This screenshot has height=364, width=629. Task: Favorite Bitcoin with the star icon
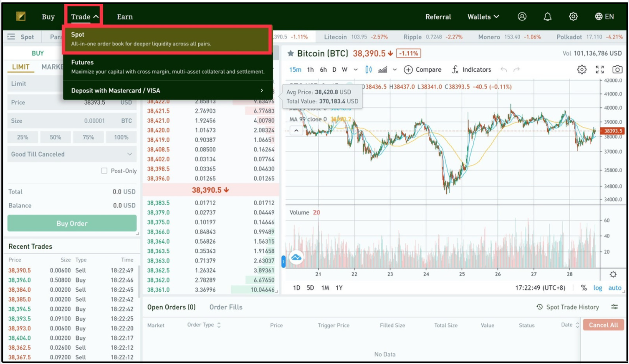[291, 54]
